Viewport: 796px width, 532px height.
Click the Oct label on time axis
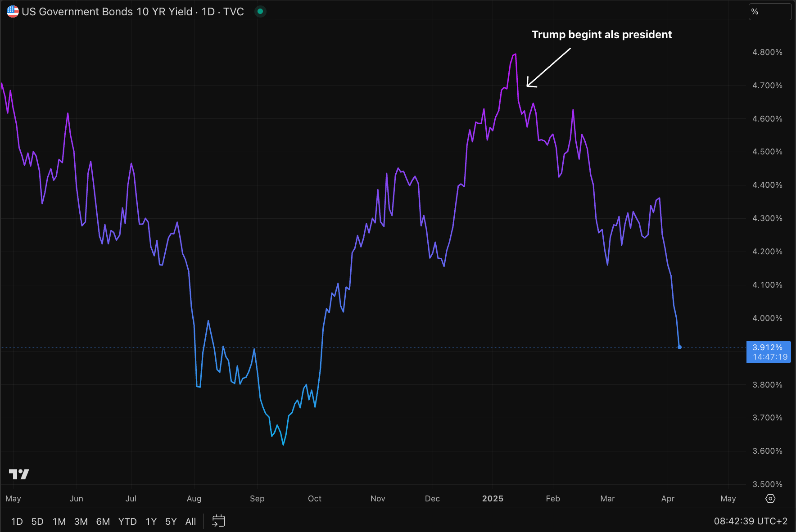315,499
